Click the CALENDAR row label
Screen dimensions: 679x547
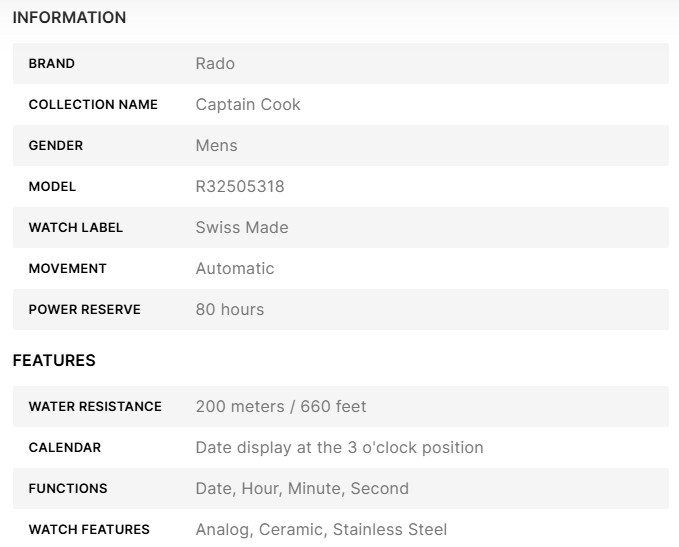[x=65, y=448]
